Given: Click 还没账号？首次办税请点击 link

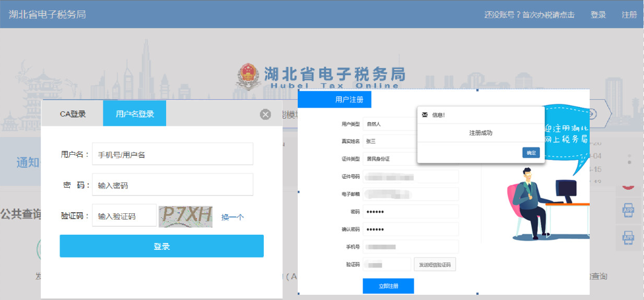Looking at the screenshot, I should pyautogui.click(x=529, y=15).
